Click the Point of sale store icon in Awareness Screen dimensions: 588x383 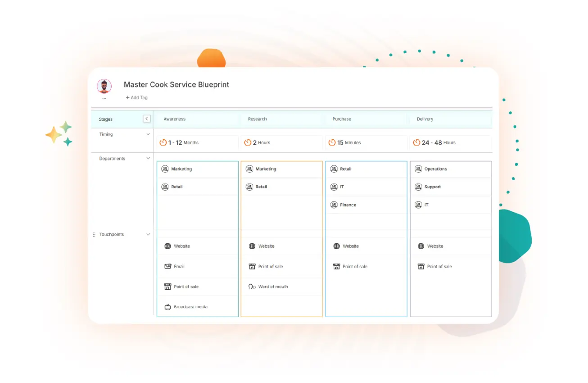(x=167, y=287)
